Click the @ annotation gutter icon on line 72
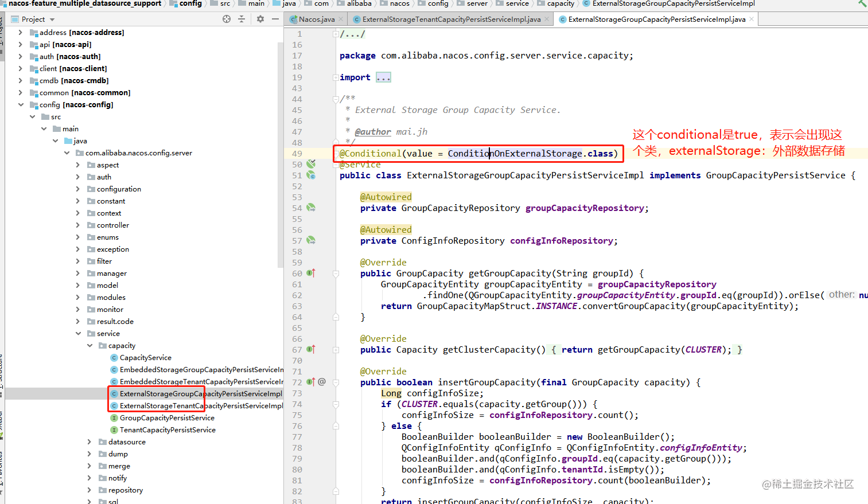The image size is (868, 504). point(322,382)
